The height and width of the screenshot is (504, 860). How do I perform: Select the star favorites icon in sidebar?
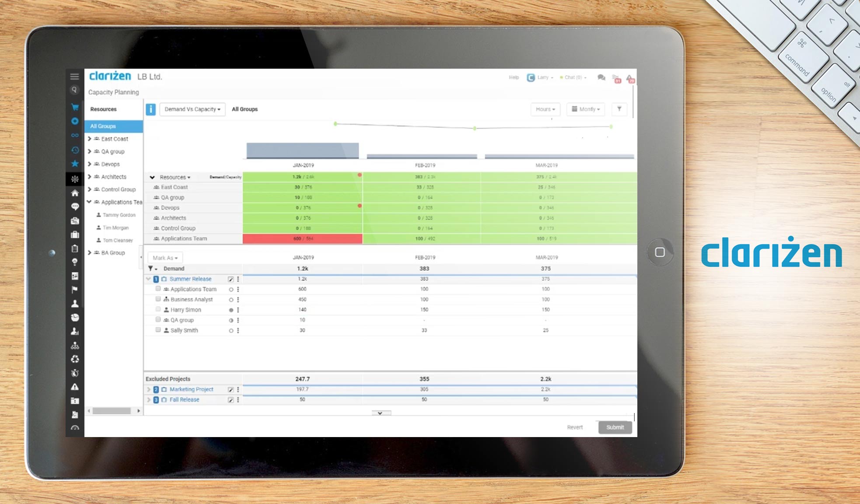coord(75,164)
